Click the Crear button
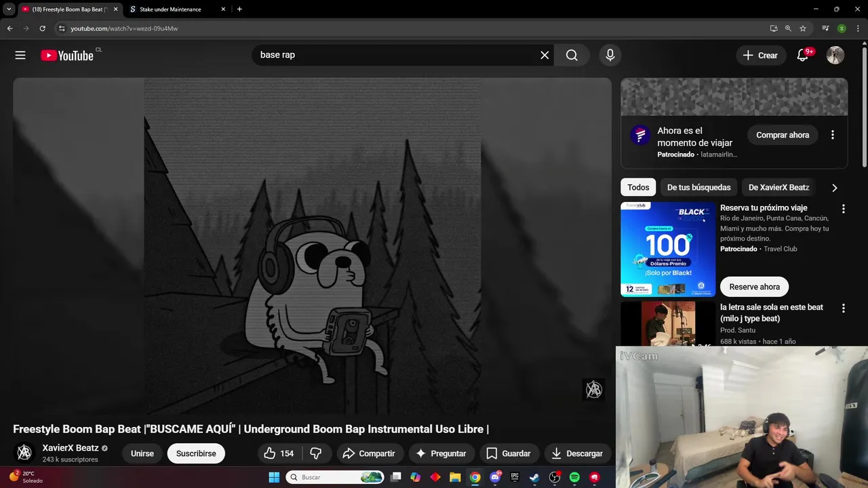Image resolution: width=868 pixels, height=488 pixels. tap(761, 56)
